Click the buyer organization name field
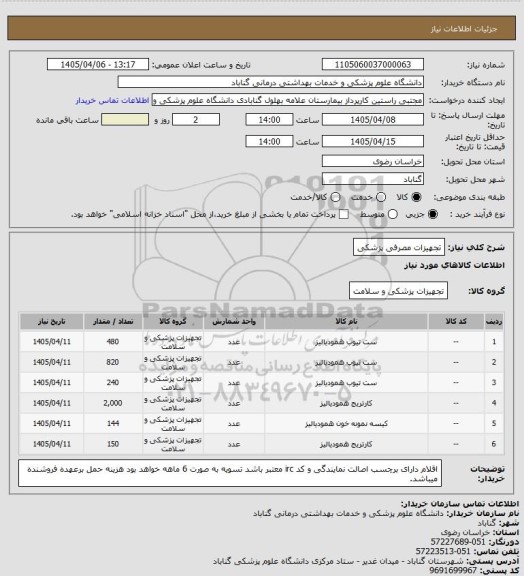This screenshot has width=524, height=576. [270, 82]
